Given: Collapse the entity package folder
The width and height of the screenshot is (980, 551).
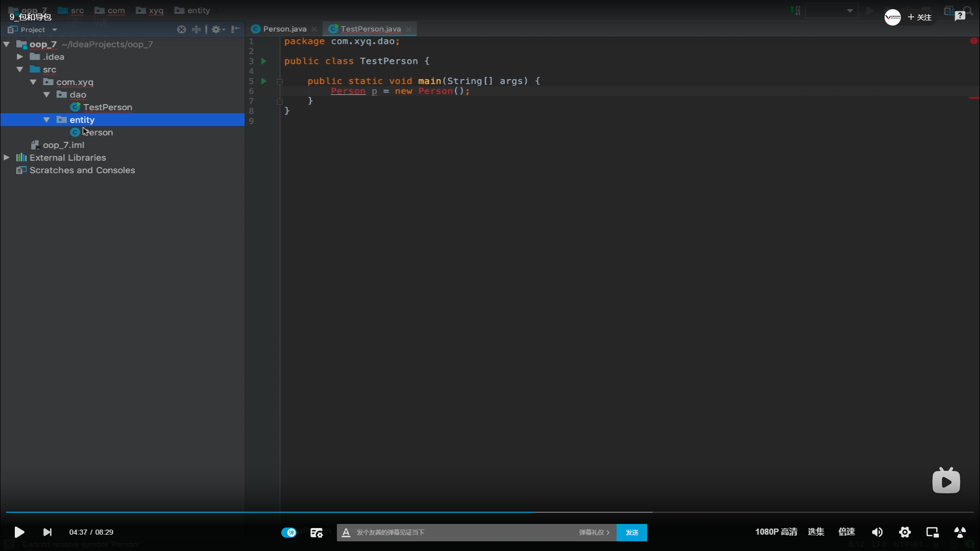Looking at the screenshot, I should (x=46, y=119).
